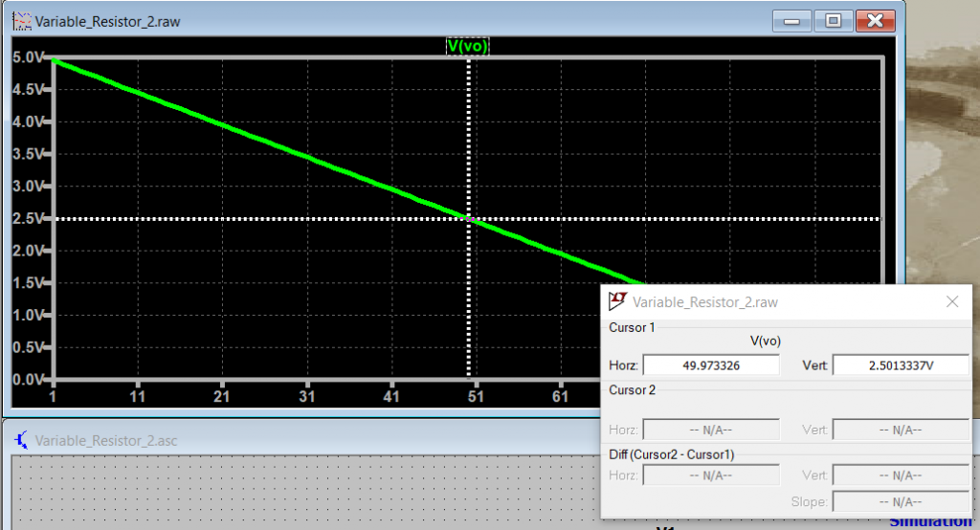Click the cursor crosshair intersection on the trace

468,219
